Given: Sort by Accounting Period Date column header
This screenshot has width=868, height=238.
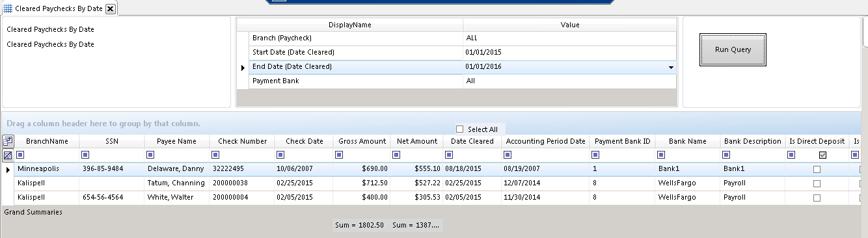Looking at the screenshot, I should (x=545, y=141).
